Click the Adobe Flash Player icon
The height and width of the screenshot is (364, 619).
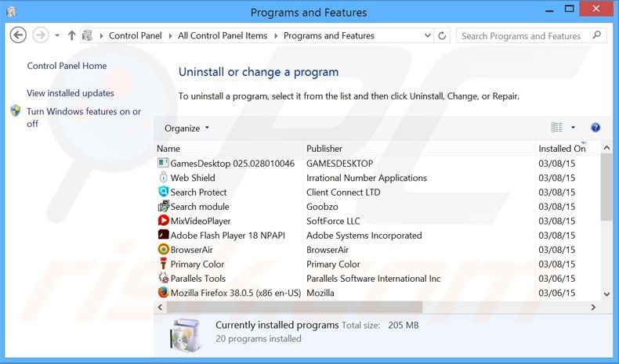click(x=163, y=235)
